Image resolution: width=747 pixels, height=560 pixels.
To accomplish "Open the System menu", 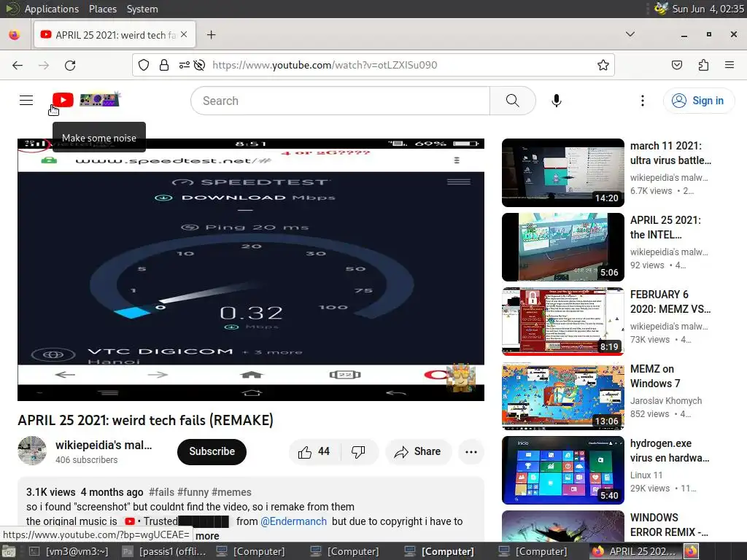I will (142, 9).
